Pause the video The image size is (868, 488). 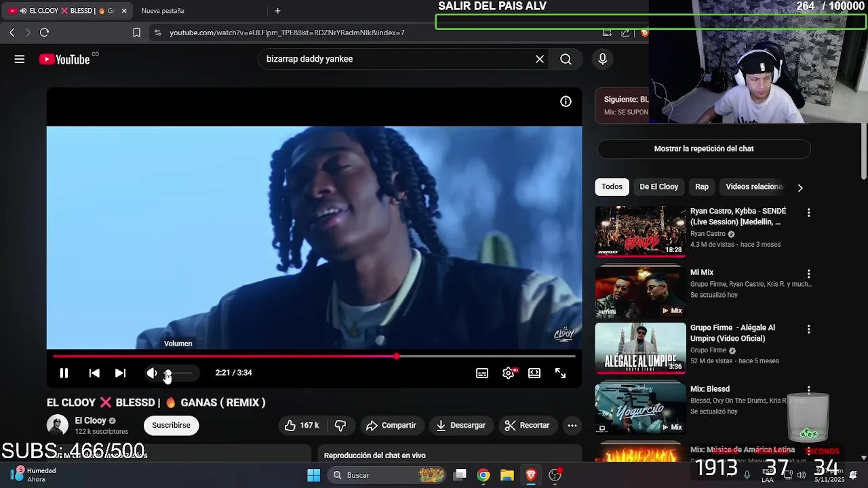[x=64, y=373]
